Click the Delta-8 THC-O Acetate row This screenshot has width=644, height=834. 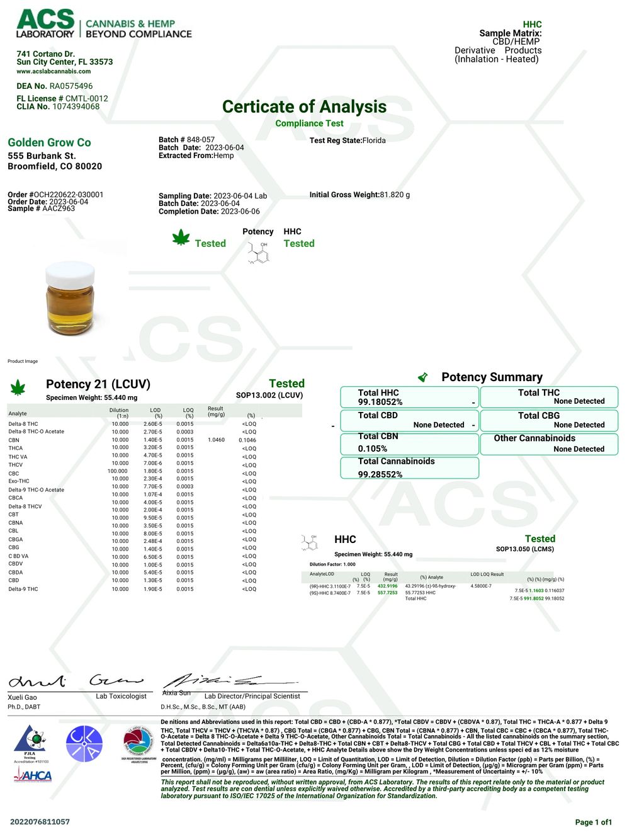pyautogui.click(x=132, y=431)
